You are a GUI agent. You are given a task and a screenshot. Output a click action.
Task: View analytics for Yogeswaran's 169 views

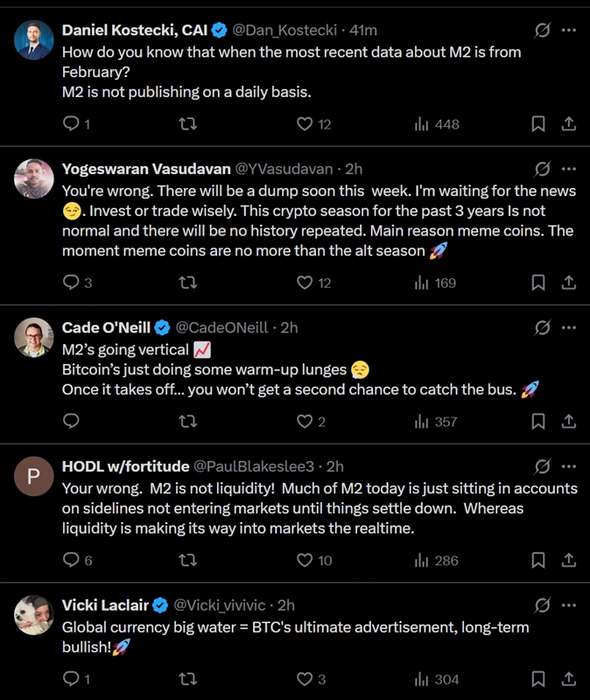click(x=435, y=283)
